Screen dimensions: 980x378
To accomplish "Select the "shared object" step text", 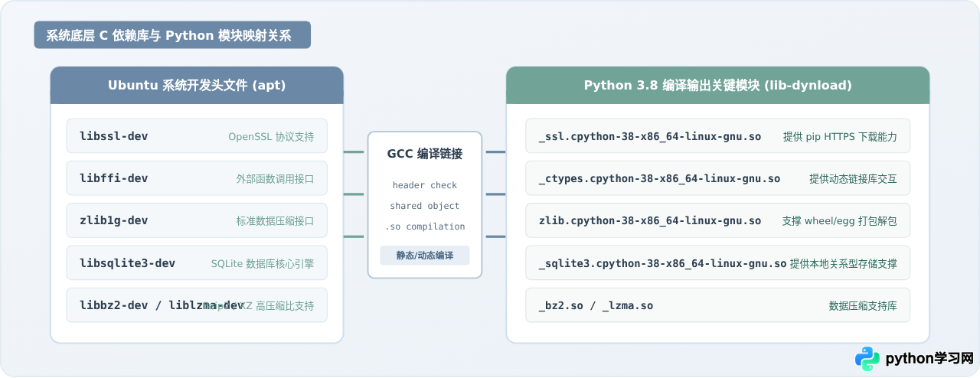I will click(425, 206).
